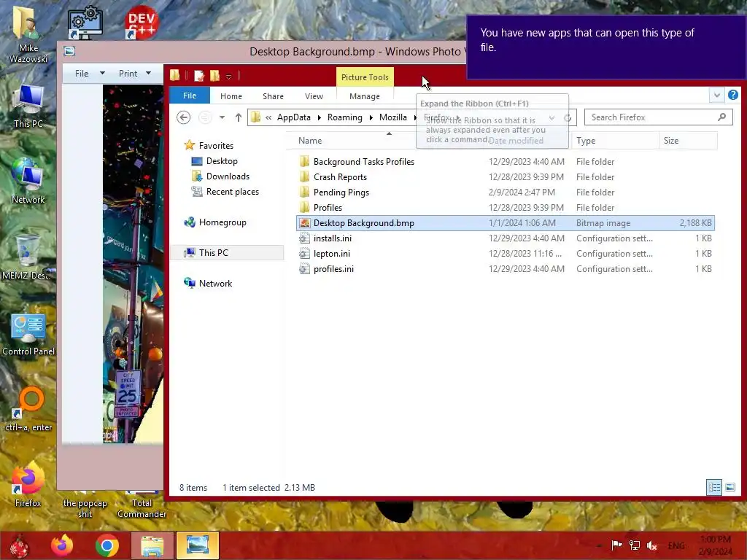Image resolution: width=747 pixels, height=560 pixels.
Task: Open the recent locations dropdown arrow
Action: [222, 117]
